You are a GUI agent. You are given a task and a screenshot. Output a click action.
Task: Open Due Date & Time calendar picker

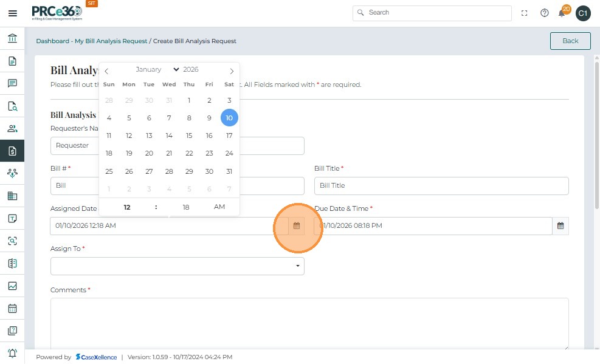point(560,226)
